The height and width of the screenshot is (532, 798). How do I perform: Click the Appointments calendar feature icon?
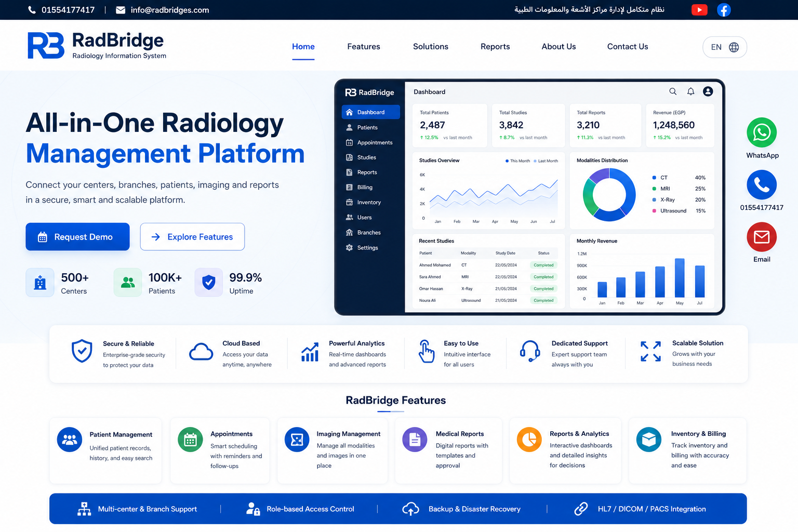190,440
